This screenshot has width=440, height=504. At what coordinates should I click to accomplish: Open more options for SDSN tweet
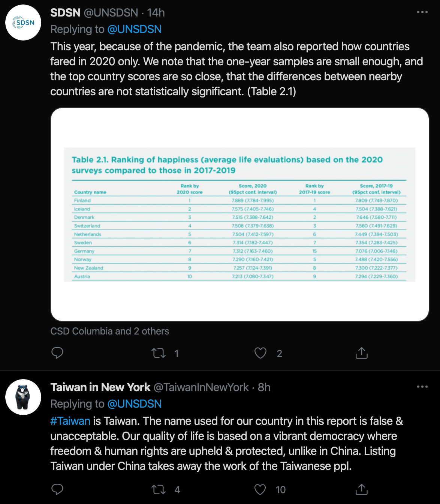tap(422, 12)
